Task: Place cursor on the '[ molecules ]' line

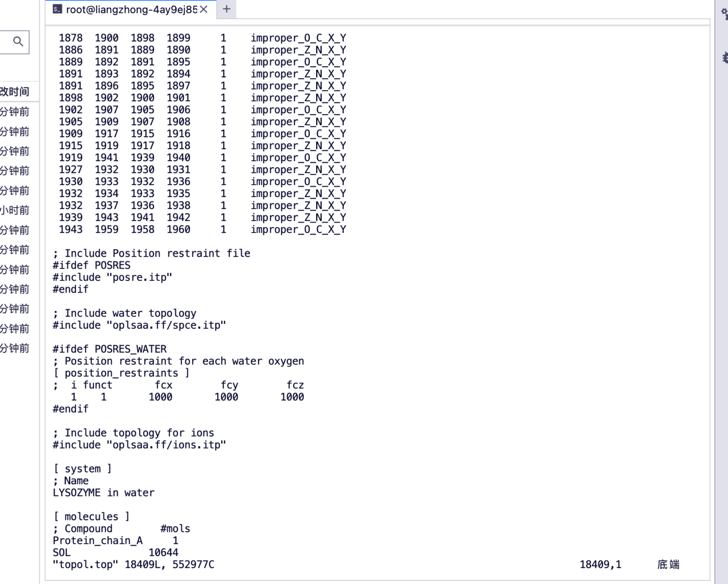Action: tap(91, 516)
